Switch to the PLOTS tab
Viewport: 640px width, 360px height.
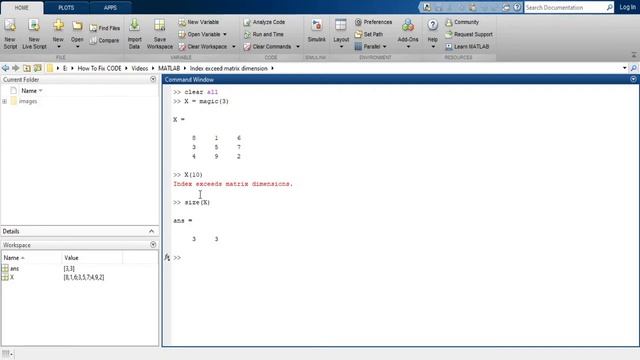coord(66,8)
